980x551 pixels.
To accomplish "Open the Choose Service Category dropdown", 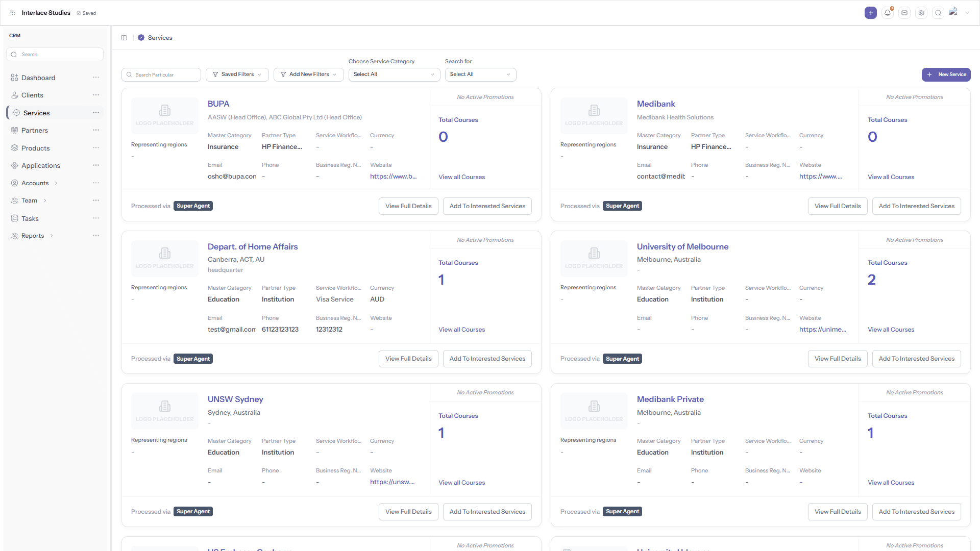I will click(x=394, y=75).
